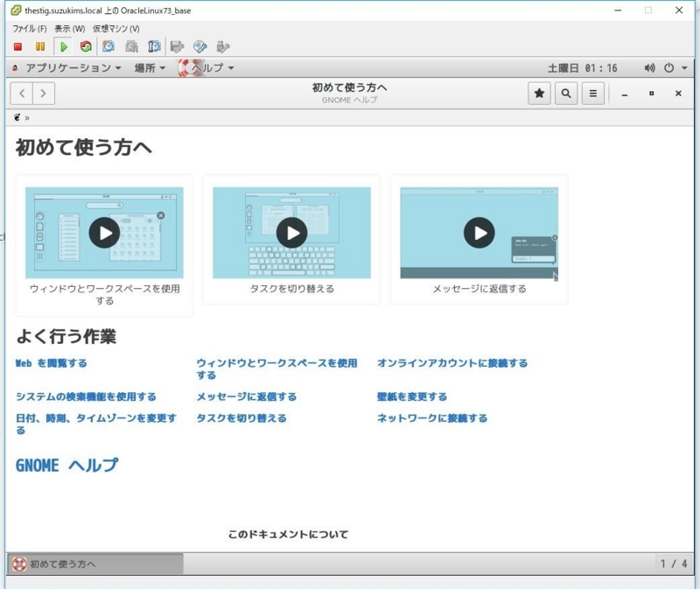Open the アプリケーション menu

[73, 68]
